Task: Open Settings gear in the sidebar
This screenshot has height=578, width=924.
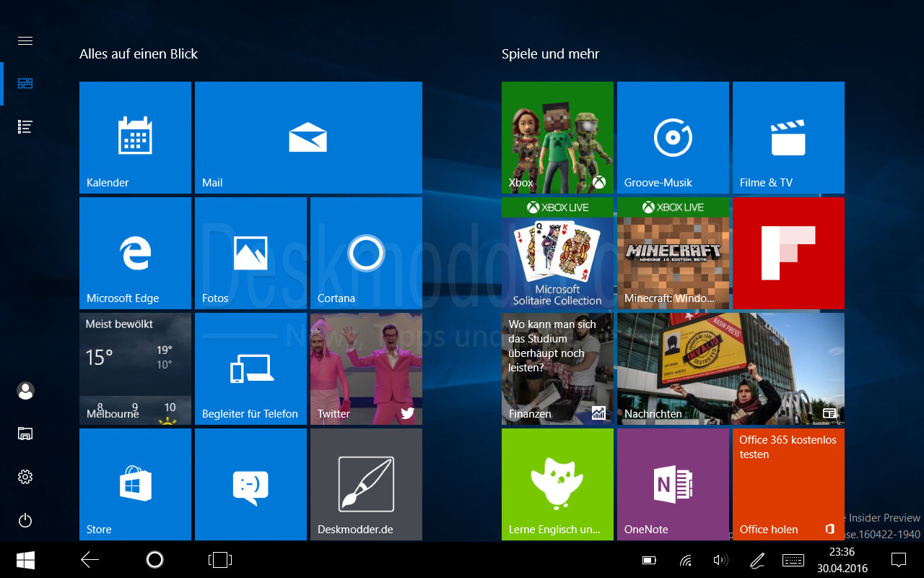Action: 25,477
